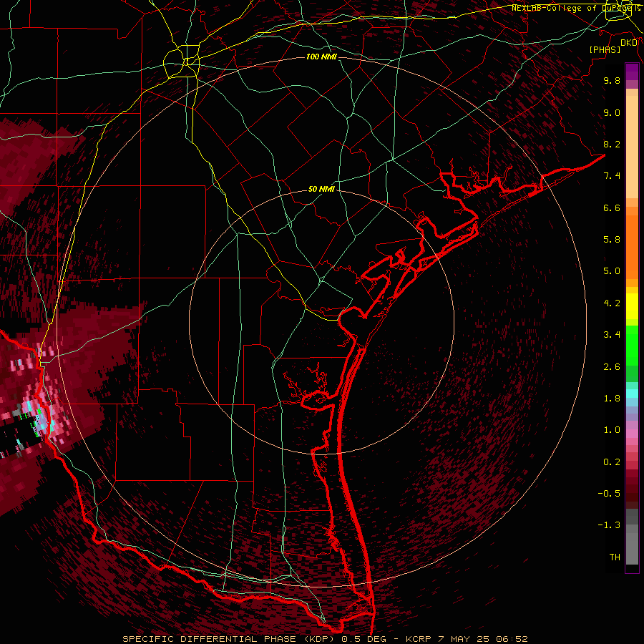
Task: Click the "9.8" value on the color scale
Action: point(612,80)
